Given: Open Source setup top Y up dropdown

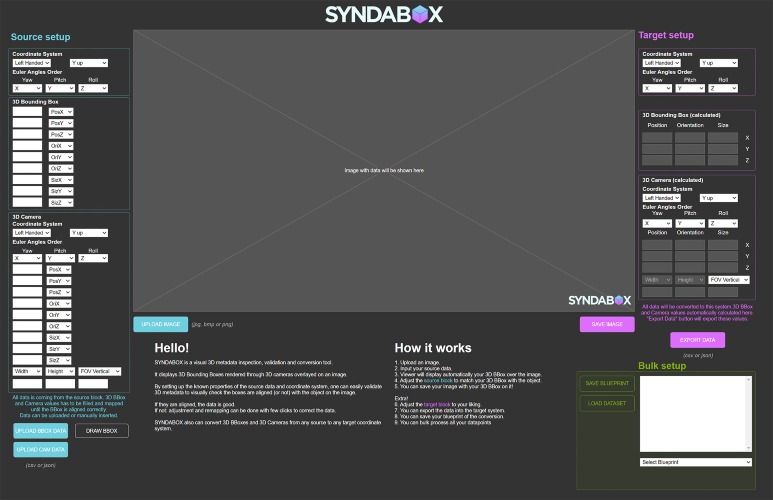Looking at the screenshot, I should [89, 63].
